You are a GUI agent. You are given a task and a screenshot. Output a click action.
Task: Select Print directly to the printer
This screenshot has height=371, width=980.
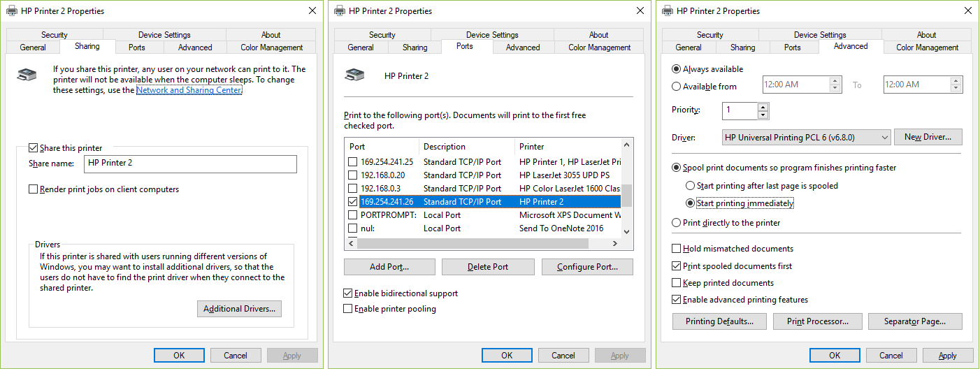click(x=676, y=223)
